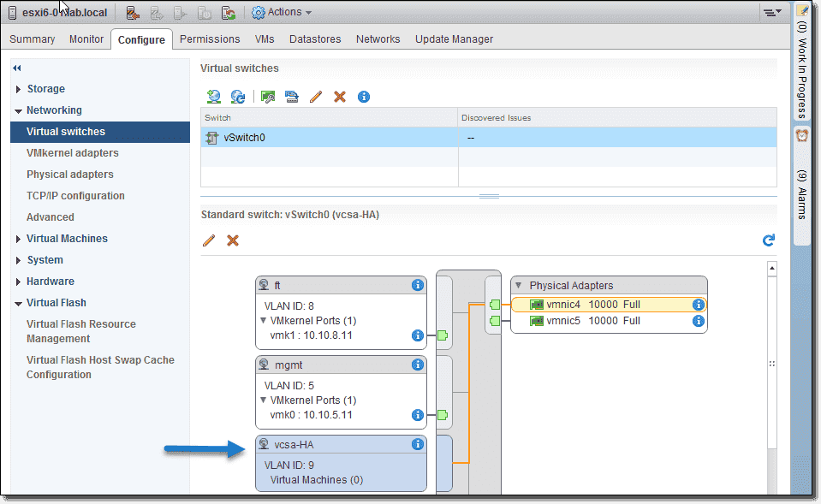This screenshot has height=504, width=821.
Task: Collapse the navigation pane with double arrow
Action: pos(17,68)
